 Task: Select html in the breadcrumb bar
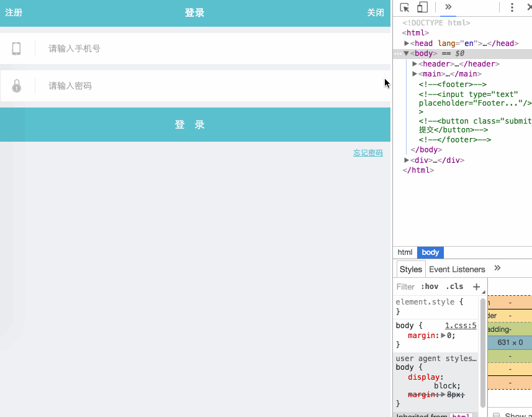click(405, 252)
